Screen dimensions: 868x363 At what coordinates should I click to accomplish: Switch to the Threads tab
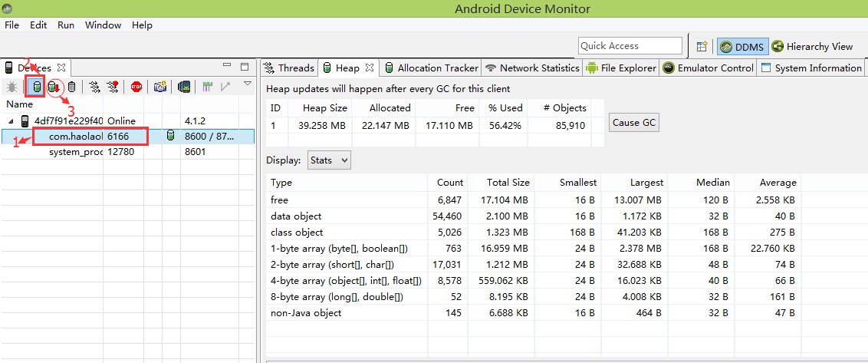click(289, 68)
